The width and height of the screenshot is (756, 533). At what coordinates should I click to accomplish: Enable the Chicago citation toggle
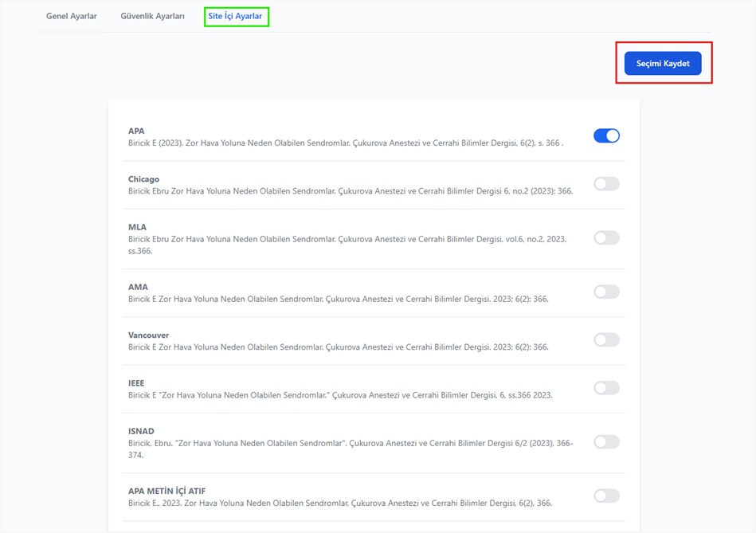tap(606, 184)
